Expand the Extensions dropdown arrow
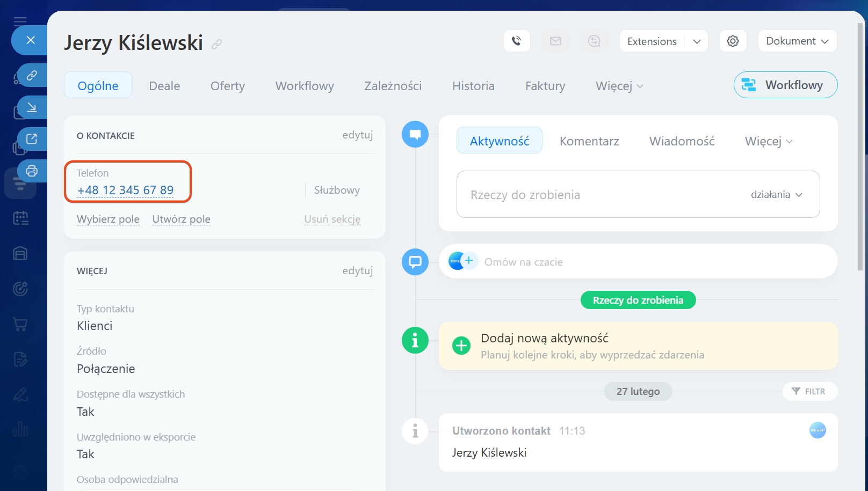868x491 pixels. point(697,41)
